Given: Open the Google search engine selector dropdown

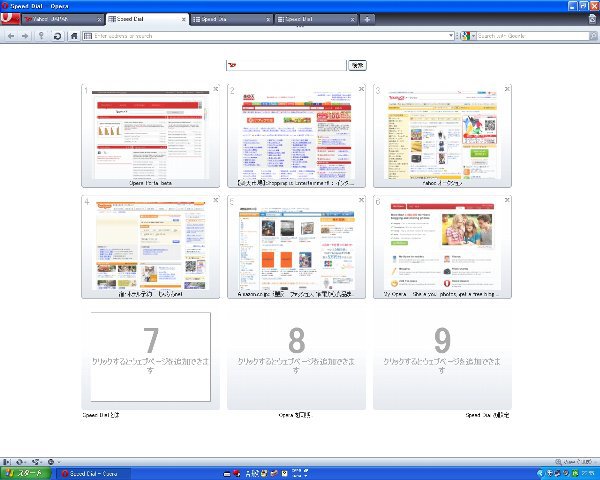Looking at the screenshot, I should [x=467, y=36].
